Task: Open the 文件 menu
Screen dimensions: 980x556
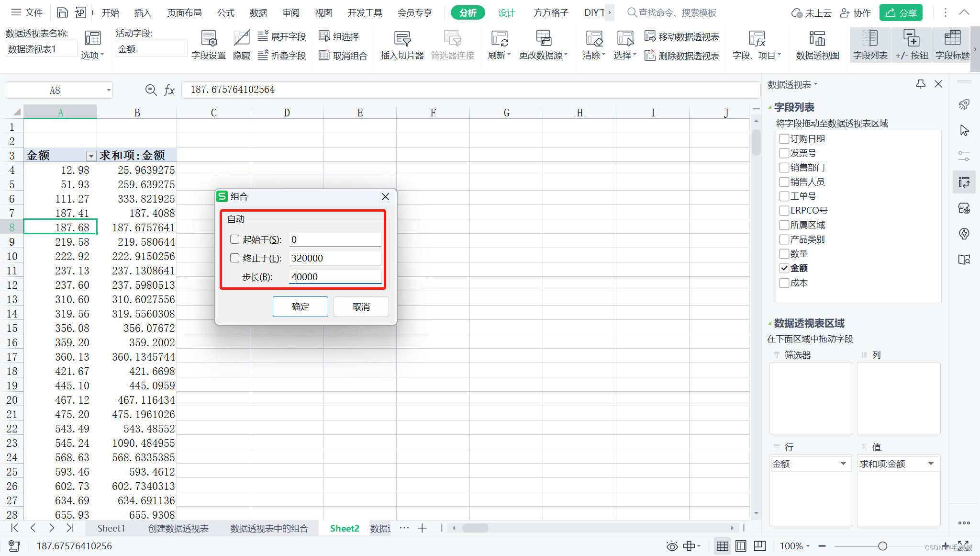Action: point(27,12)
